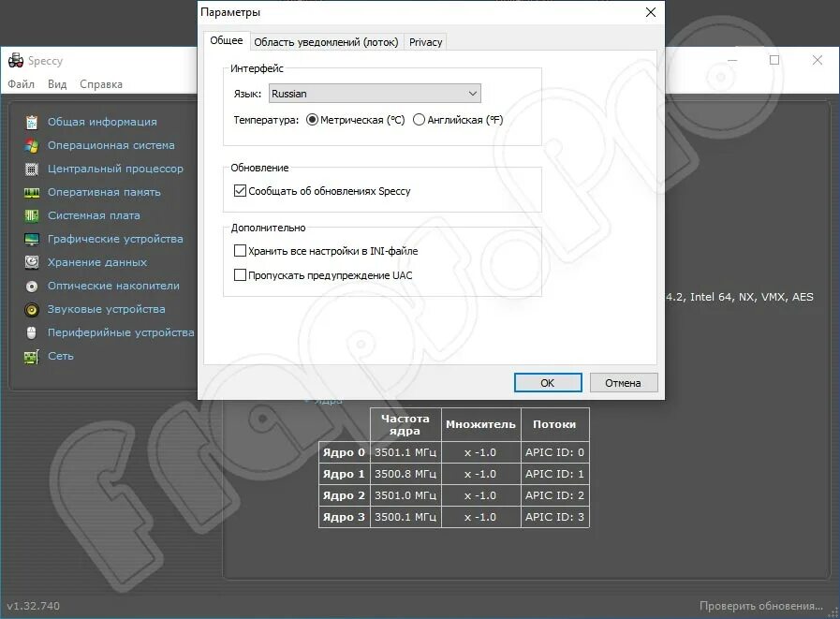Open the Графические устройства section
The image size is (840, 619).
click(115, 239)
